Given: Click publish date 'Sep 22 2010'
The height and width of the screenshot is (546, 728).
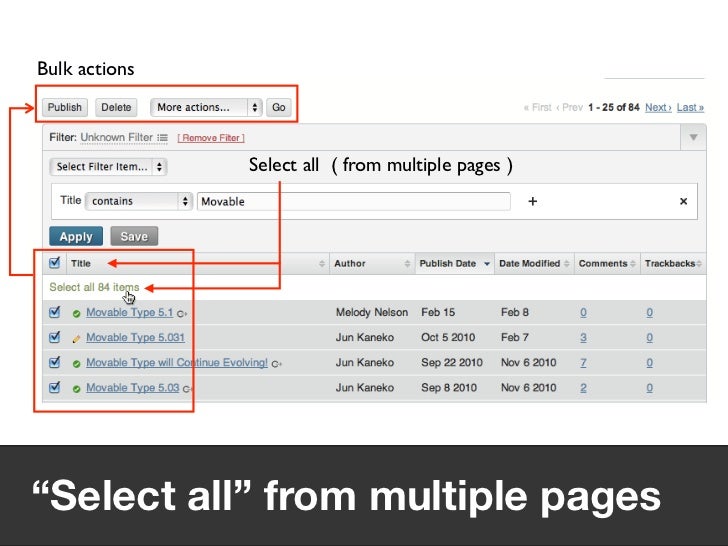Looking at the screenshot, I should [452, 363].
